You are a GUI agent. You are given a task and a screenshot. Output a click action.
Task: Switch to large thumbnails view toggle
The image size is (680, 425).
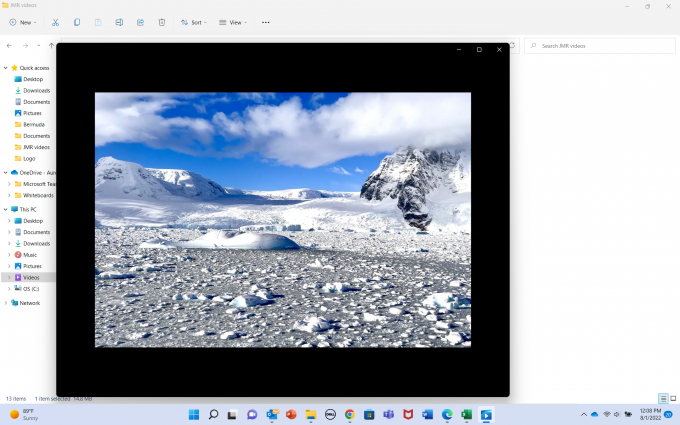tap(672, 398)
